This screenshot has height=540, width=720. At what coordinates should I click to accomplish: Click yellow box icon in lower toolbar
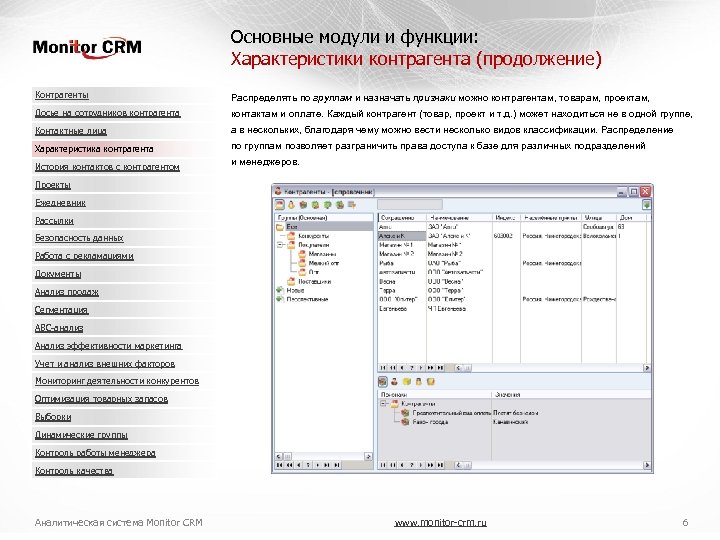(406, 382)
